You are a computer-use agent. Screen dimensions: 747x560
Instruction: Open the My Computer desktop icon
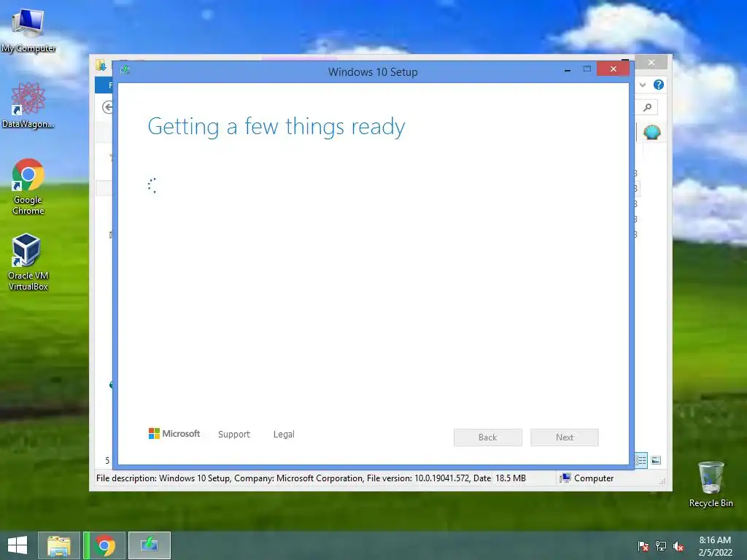click(28, 29)
